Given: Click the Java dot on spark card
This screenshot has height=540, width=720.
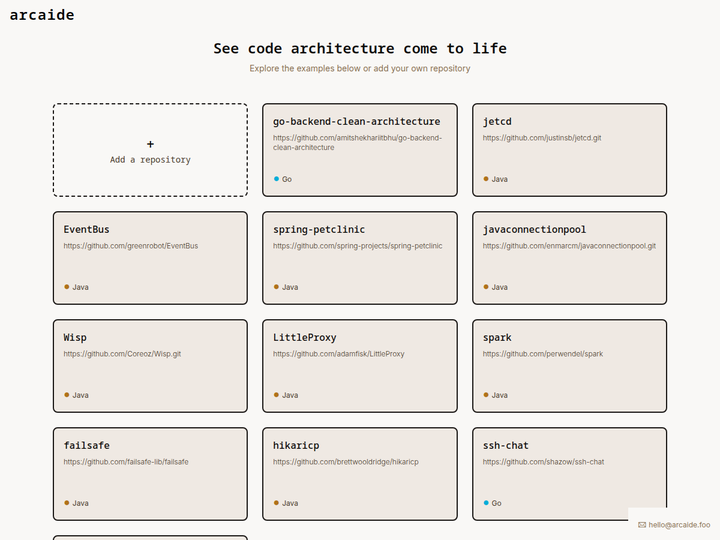Looking at the screenshot, I should pyautogui.click(x=486, y=395).
